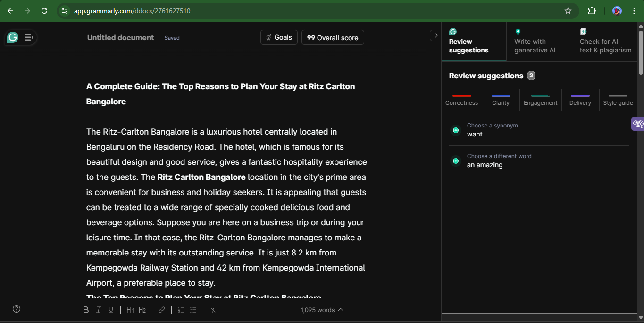This screenshot has width=644, height=323.
Task: Open the Goals button
Action: (279, 37)
